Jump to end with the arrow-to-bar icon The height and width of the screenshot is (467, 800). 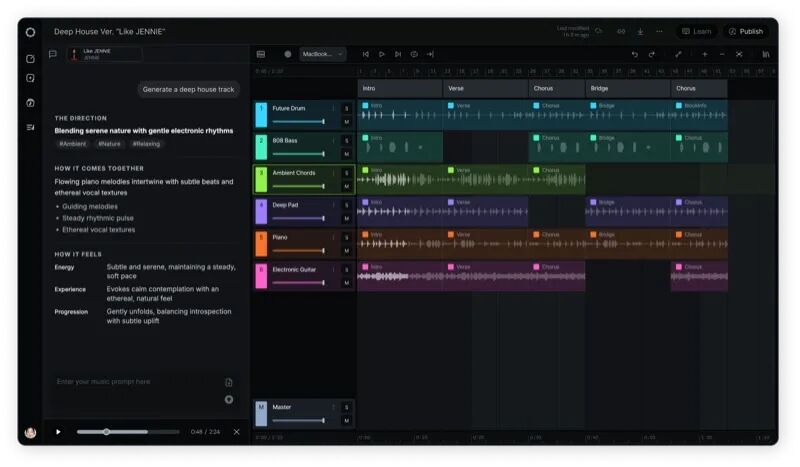tap(430, 54)
